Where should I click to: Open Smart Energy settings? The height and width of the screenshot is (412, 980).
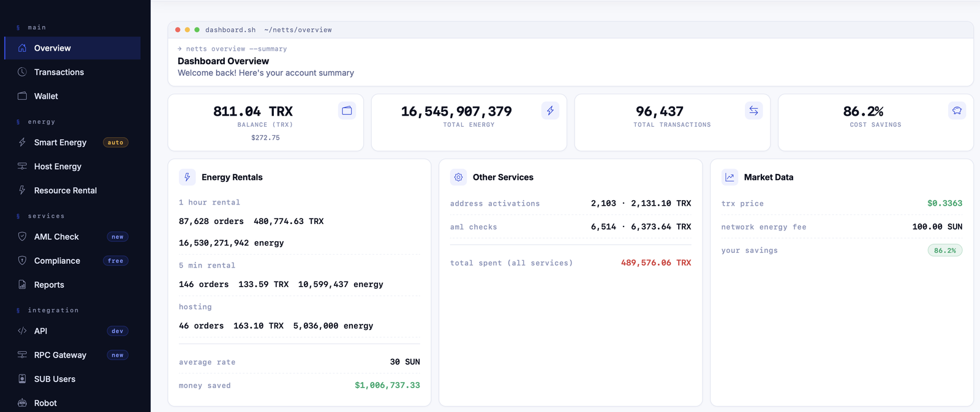pos(72,142)
